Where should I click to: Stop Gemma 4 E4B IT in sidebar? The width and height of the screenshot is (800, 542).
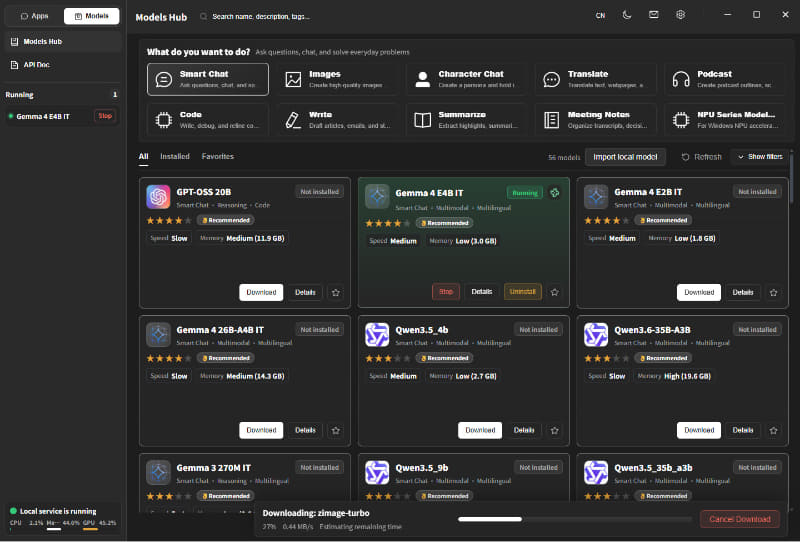(105, 116)
